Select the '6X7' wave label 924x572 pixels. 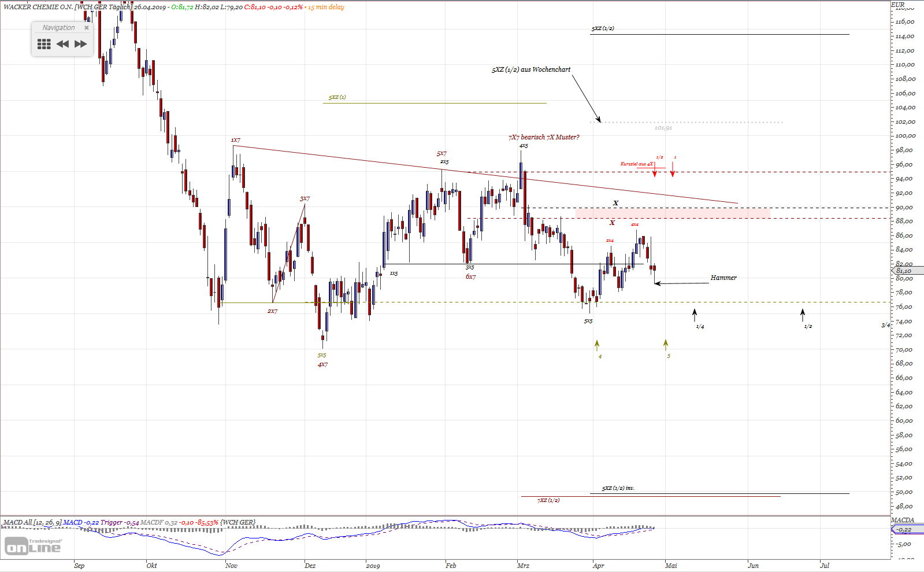pos(471,277)
